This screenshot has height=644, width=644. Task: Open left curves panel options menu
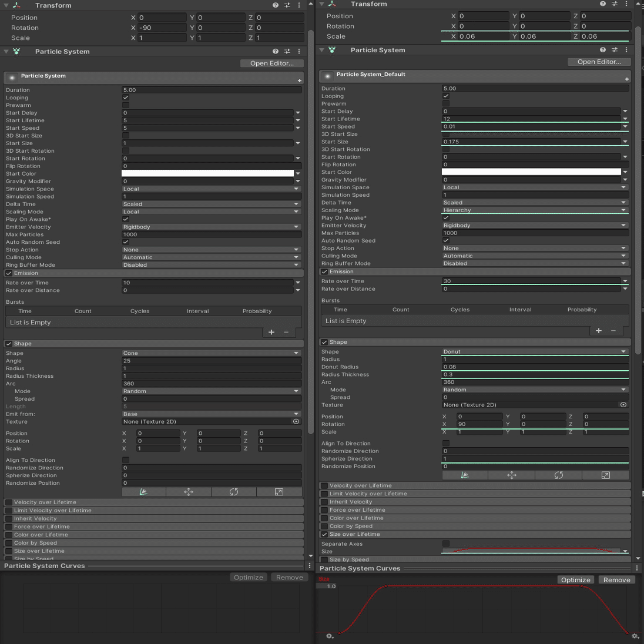coord(310,565)
